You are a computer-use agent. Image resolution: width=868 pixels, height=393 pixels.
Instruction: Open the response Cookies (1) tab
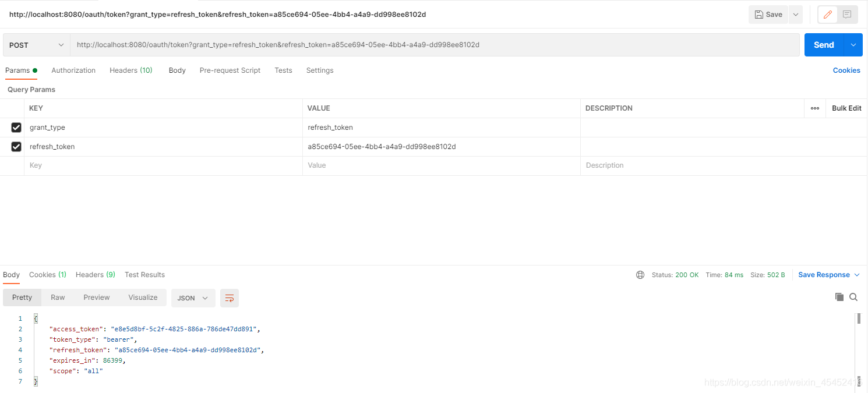pos(48,275)
